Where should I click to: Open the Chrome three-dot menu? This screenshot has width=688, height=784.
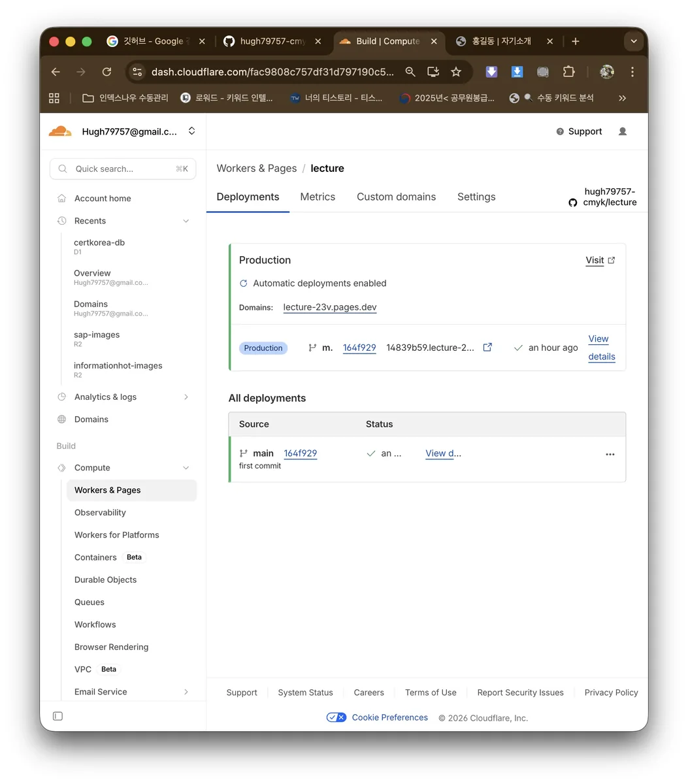click(x=632, y=72)
